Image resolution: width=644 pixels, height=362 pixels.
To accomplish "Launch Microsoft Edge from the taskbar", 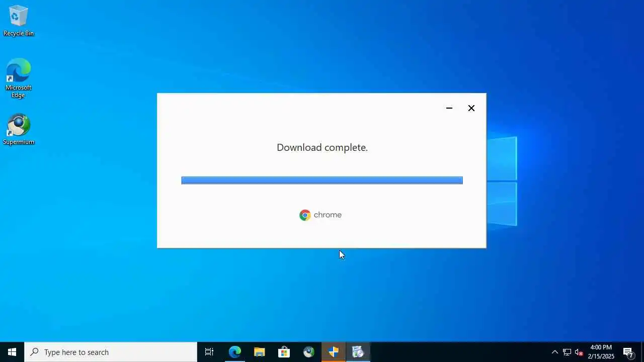I will pos(235,352).
